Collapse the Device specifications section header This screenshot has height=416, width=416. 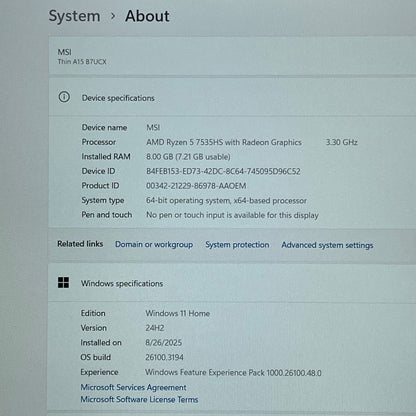point(232,97)
